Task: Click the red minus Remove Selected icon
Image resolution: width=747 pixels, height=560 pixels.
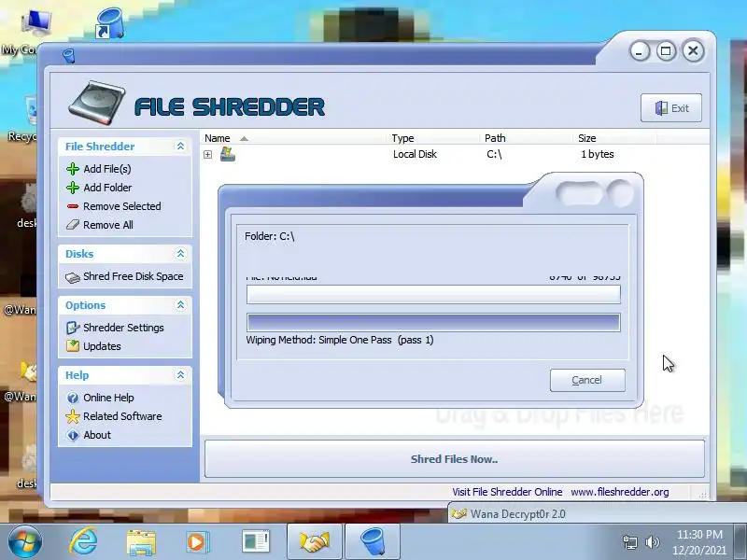Action: pos(73,206)
